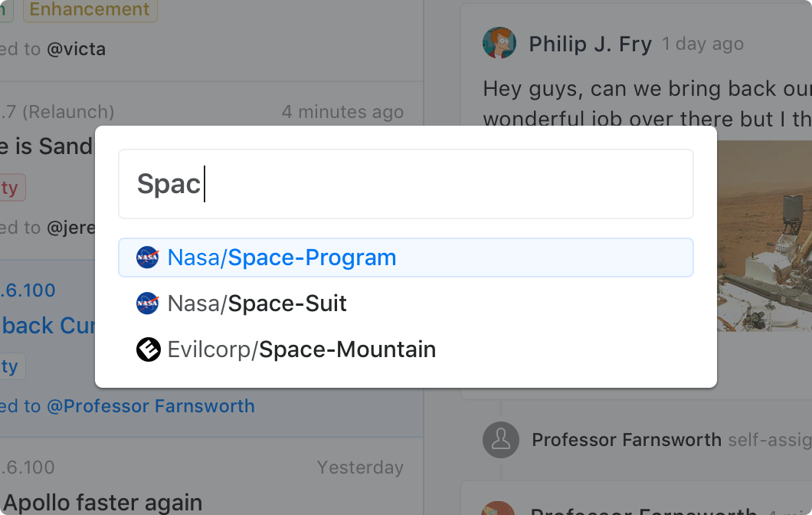This screenshot has height=515, width=812.
Task: Open the "Apollo faster again" issue
Action: click(x=103, y=503)
